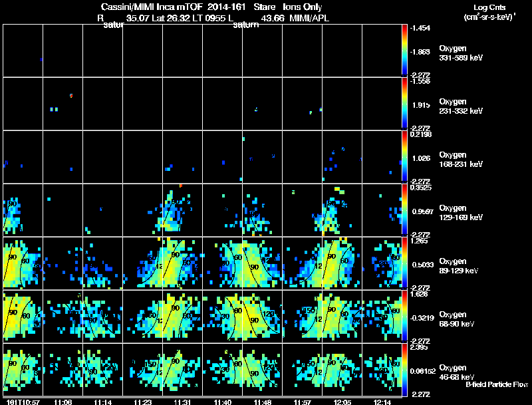Open the 89-129 keV image panel above 11:31
This screenshot has width=532, height=405.
click(182, 263)
